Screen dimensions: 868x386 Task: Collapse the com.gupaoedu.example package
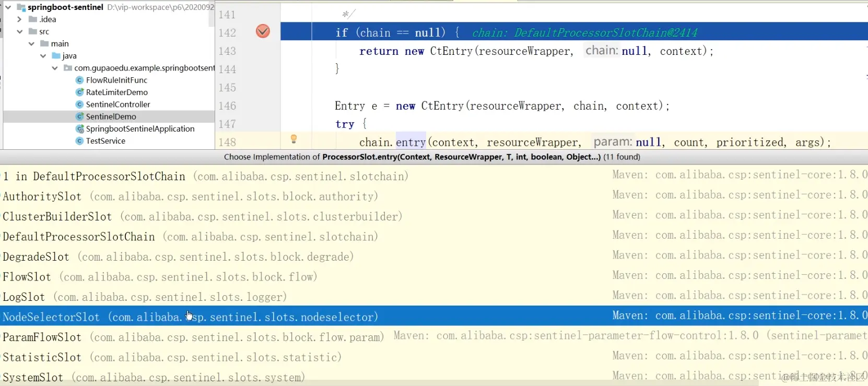54,68
